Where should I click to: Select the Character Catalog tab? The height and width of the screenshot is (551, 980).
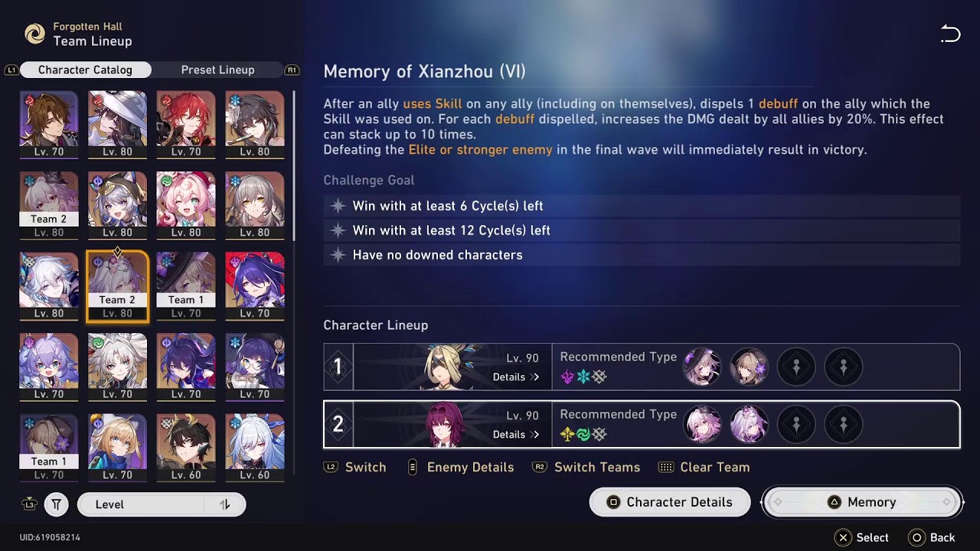point(85,70)
